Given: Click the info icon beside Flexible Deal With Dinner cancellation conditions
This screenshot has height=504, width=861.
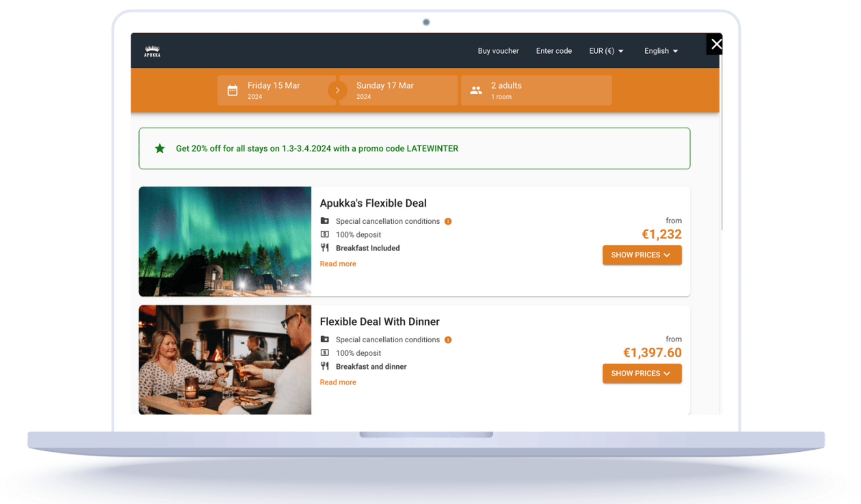Looking at the screenshot, I should (x=448, y=339).
